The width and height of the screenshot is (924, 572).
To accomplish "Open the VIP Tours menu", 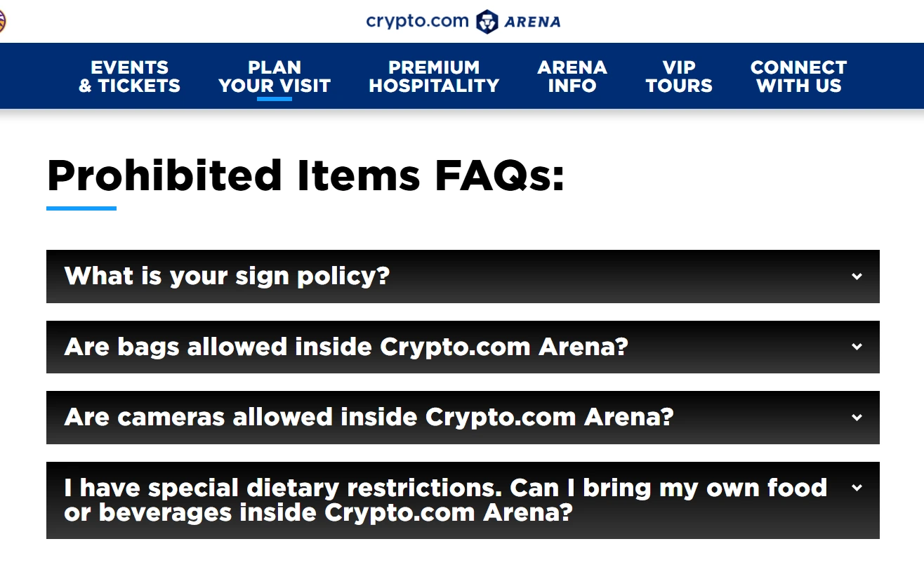I will [x=679, y=77].
